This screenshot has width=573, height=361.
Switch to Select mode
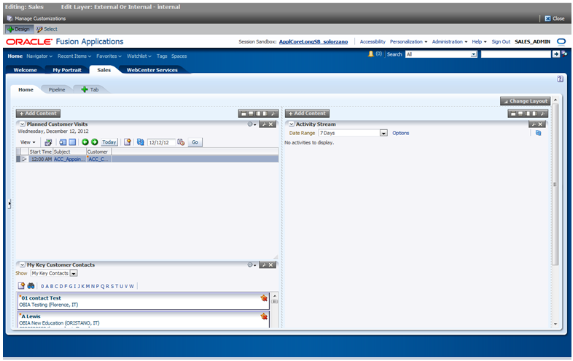(46, 29)
